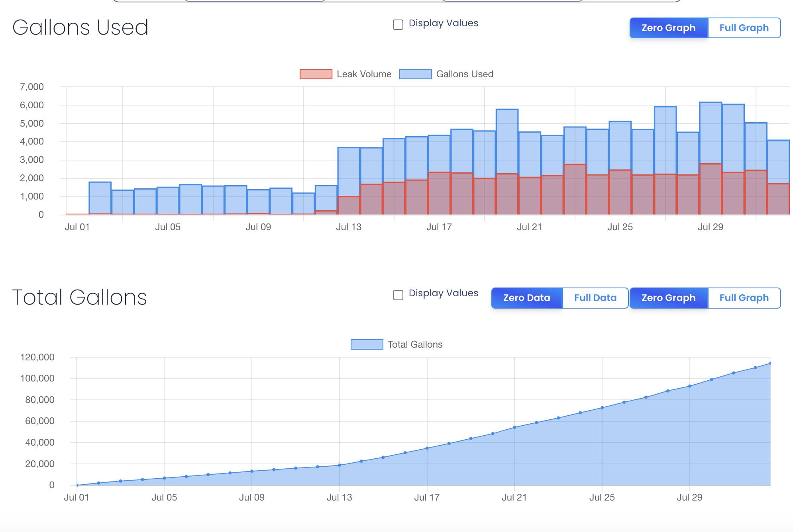Screen dimensions: 793x532
Task: Click the 7,000 y-axis label
Action: pos(32,87)
